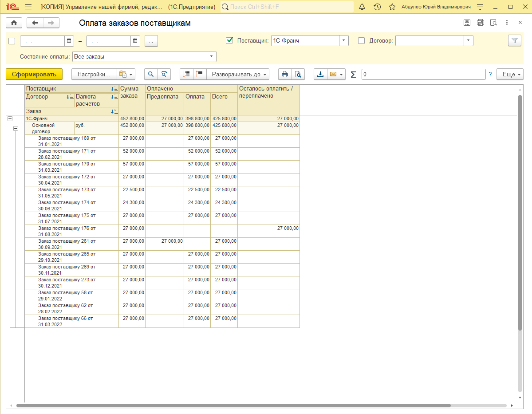Enable the Договор filter checkbox
The image size is (532, 414).
(x=362, y=41)
